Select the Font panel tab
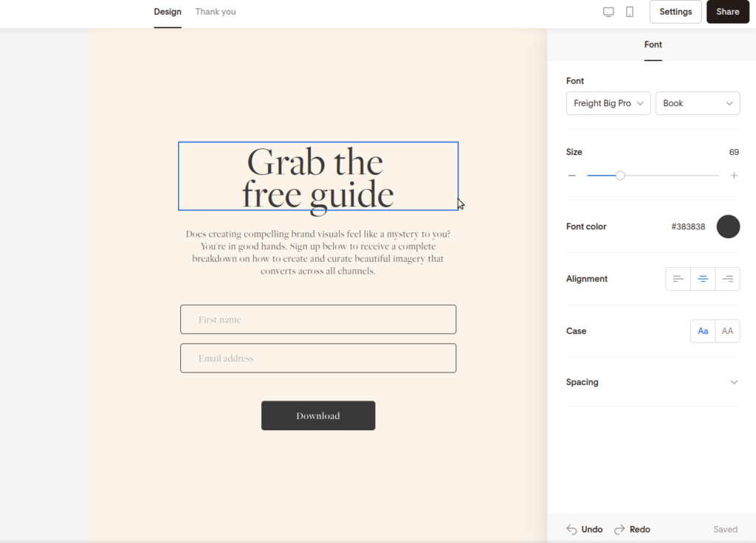 pos(653,45)
